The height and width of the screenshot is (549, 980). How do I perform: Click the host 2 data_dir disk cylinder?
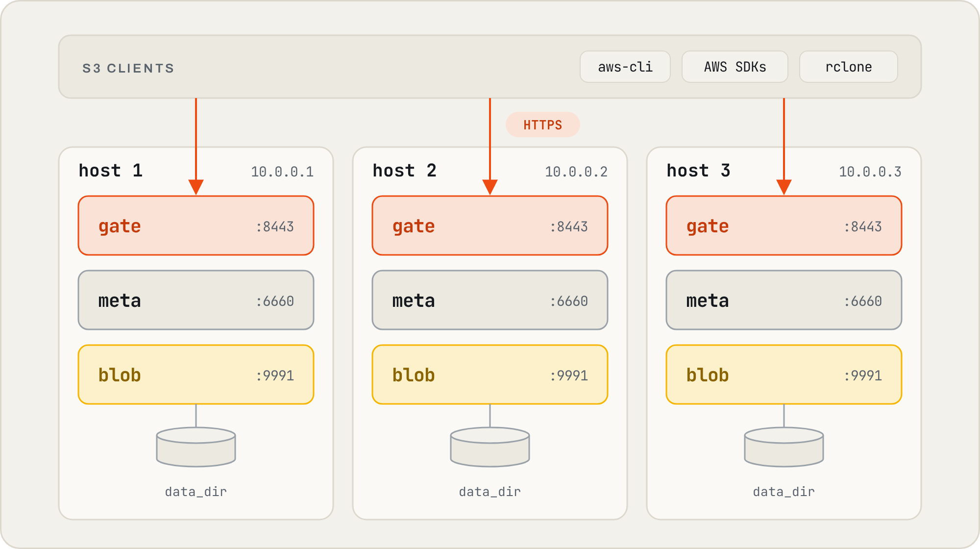click(490, 447)
